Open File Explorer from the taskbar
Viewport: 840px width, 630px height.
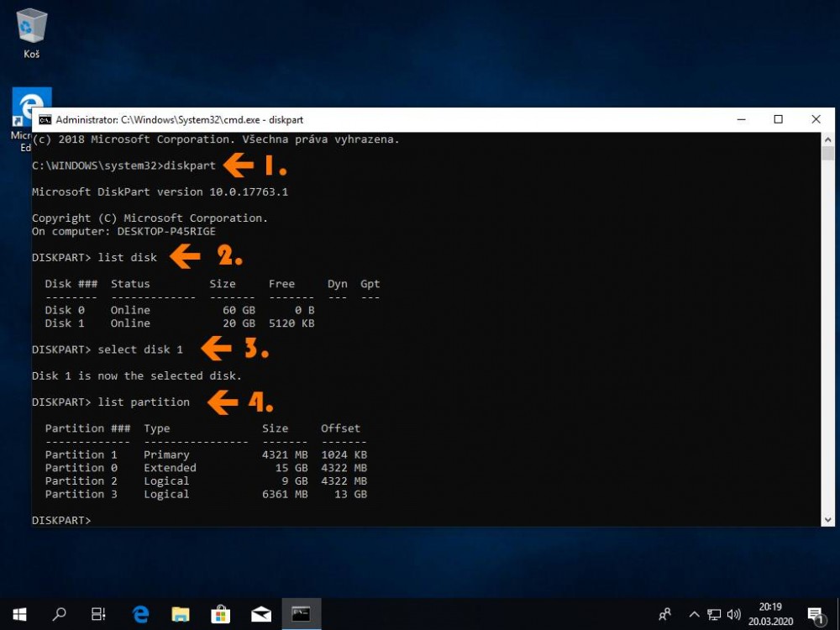click(x=181, y=614)
